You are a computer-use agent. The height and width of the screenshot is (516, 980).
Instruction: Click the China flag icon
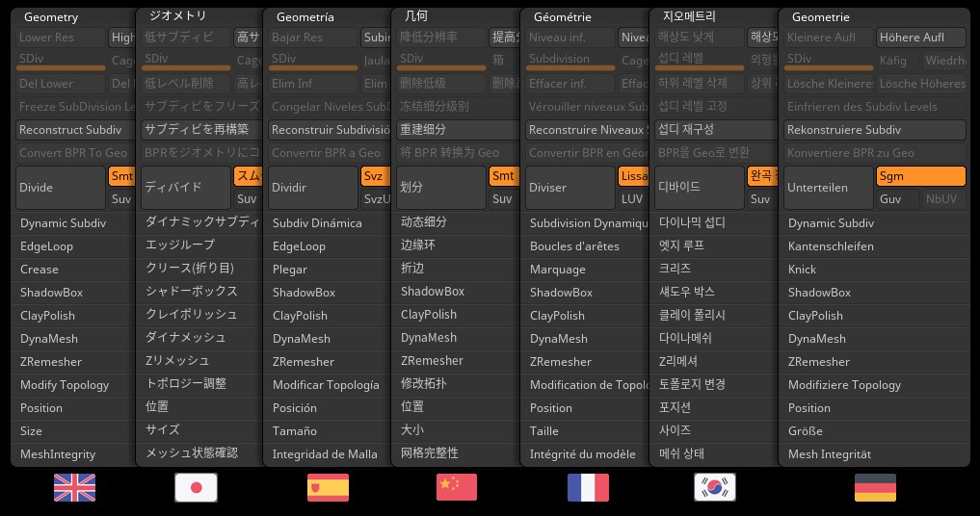(457, 487)
